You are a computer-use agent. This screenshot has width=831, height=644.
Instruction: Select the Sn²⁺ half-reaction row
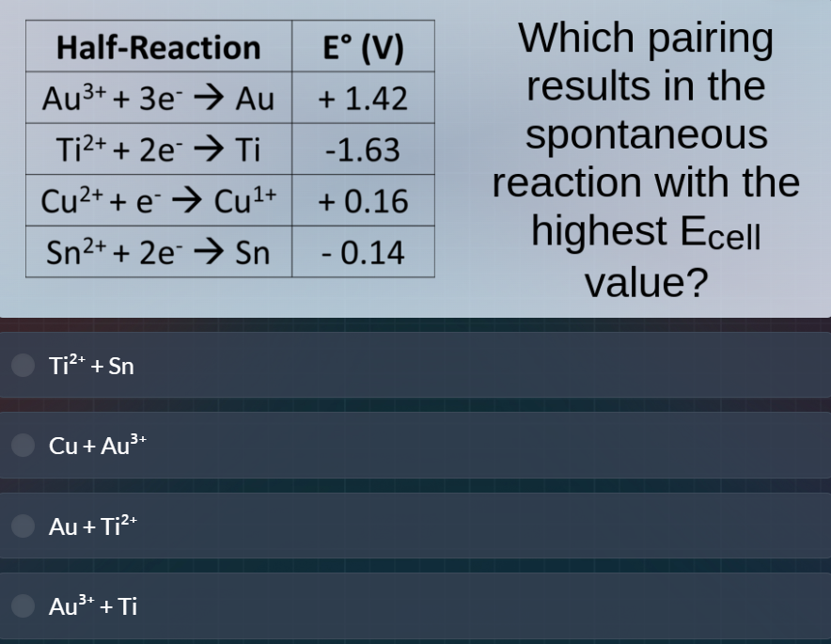tap(158, 251)
